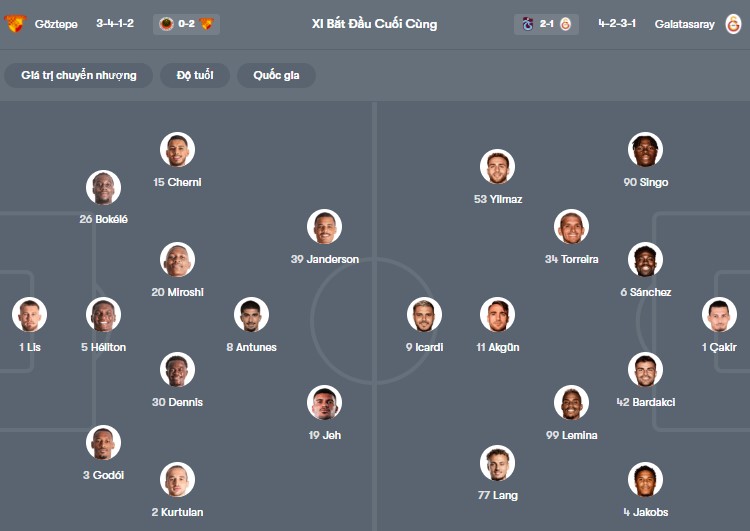This screenshot has height=531, width=750.
Task: Click Bokélé's player avatar
Action: (x=103, y=187)
